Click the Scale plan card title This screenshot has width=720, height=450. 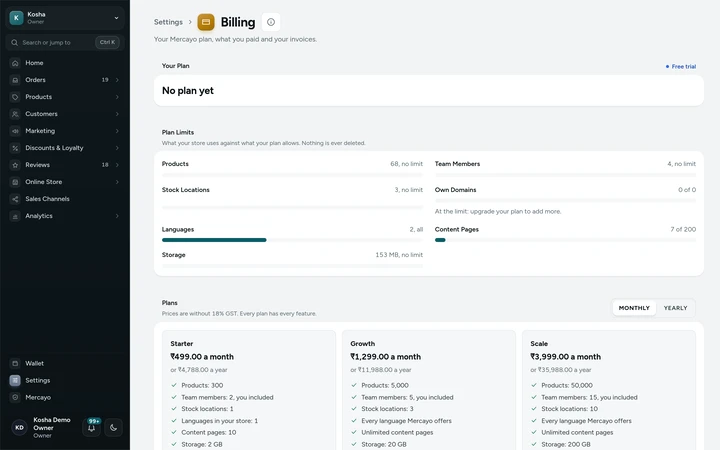[539, 343]
